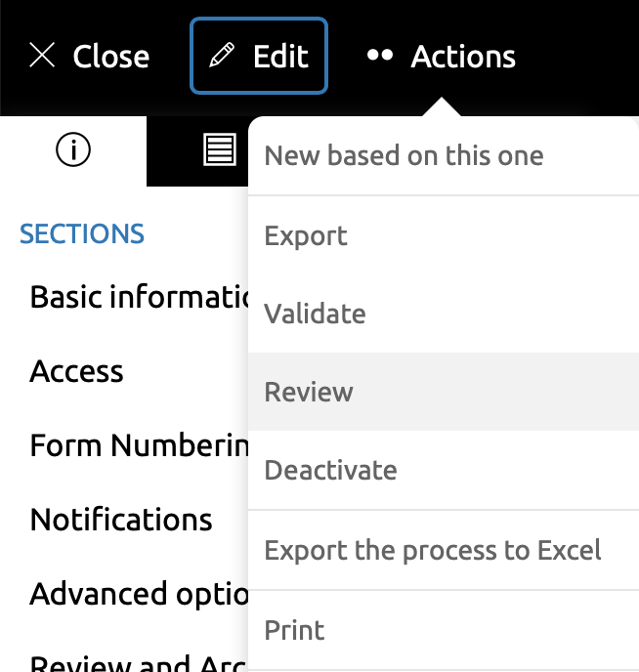Switch to the info circle tab
Image resolution: width=639 pixels, height=672 pixels.
coord(73,150)
